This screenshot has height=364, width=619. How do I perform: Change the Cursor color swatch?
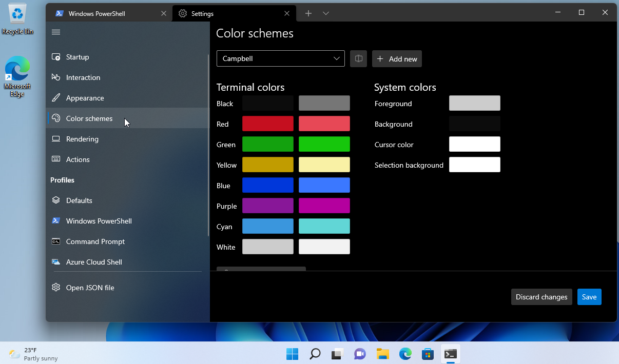point(475,144)
